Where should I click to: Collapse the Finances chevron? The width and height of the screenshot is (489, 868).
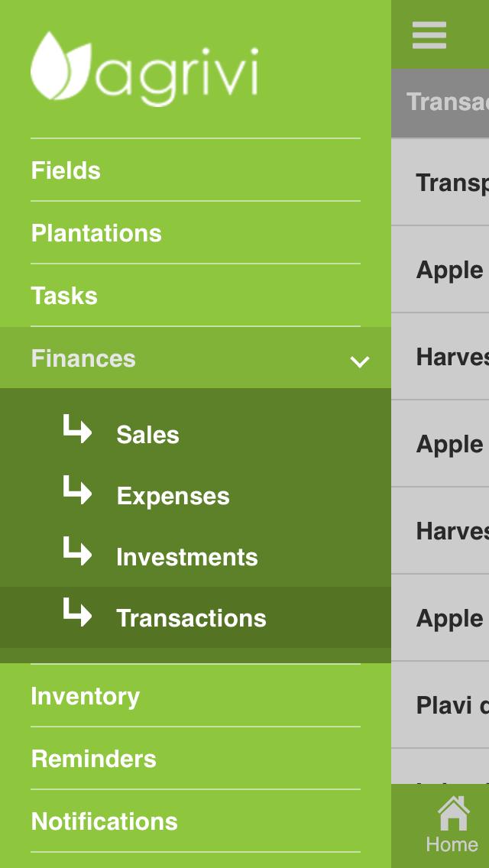(359, 361)
